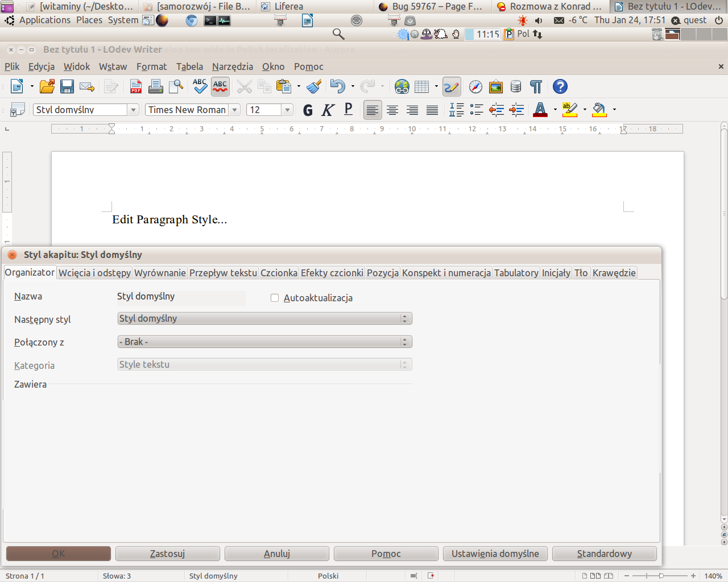Toggle formatting marks pilcrow icon
This screenshot has width=728, height=582.
536,87
